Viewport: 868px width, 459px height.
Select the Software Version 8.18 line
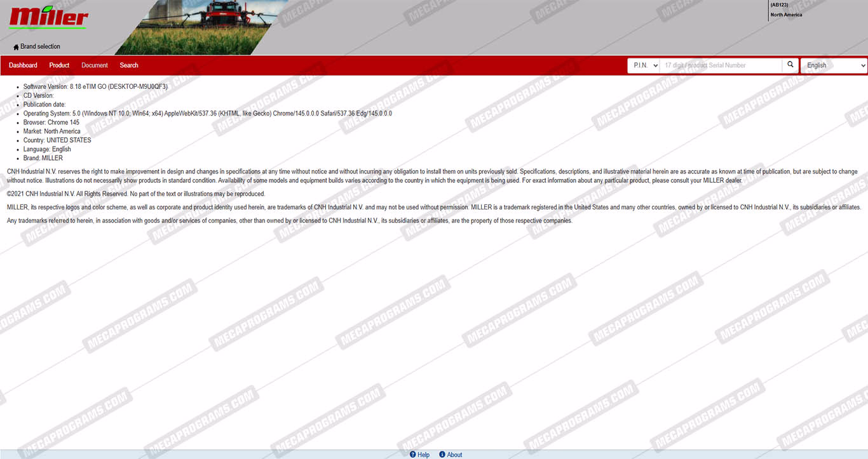95,86
